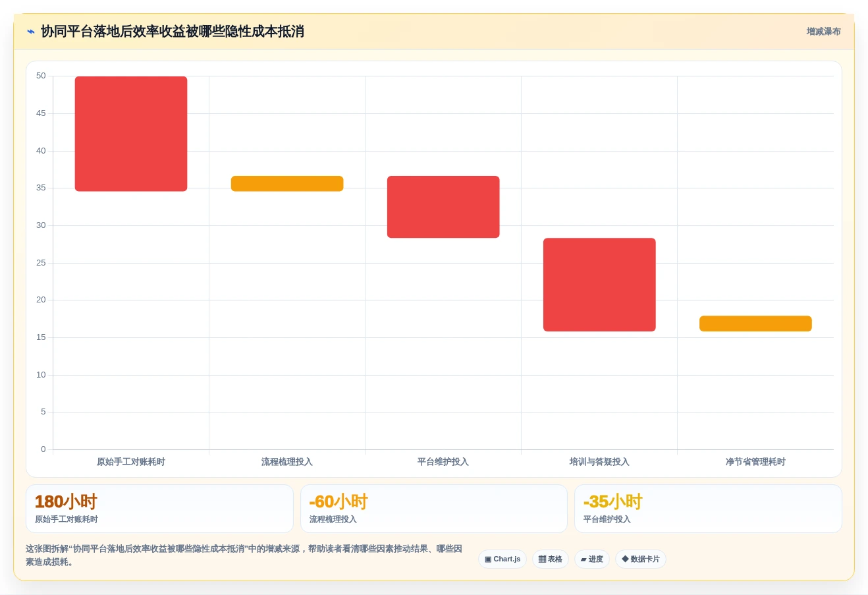Select the orange 流程梳理投入 bar

[x=287, y=184]
